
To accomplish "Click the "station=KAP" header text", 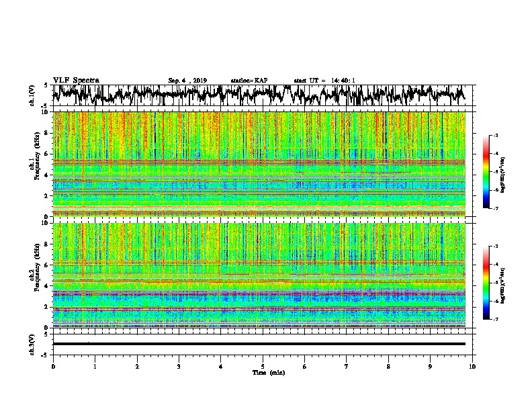I will (249, 81).
